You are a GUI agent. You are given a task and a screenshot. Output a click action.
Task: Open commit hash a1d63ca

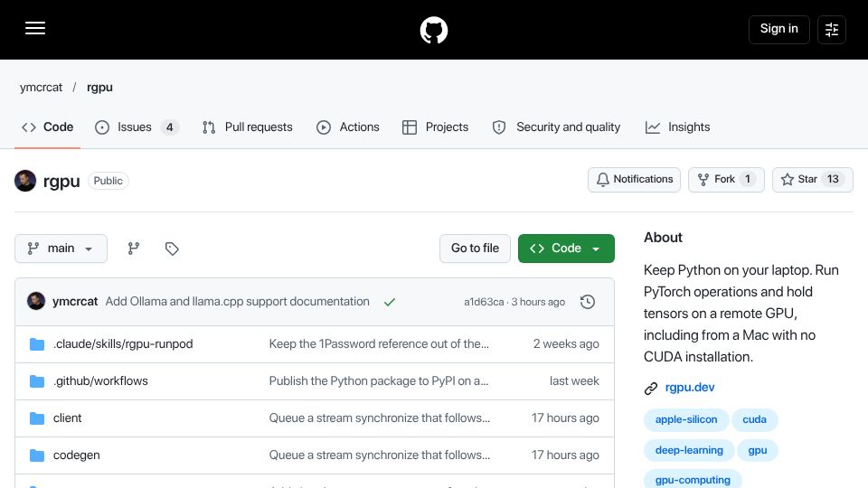point(484,302)
